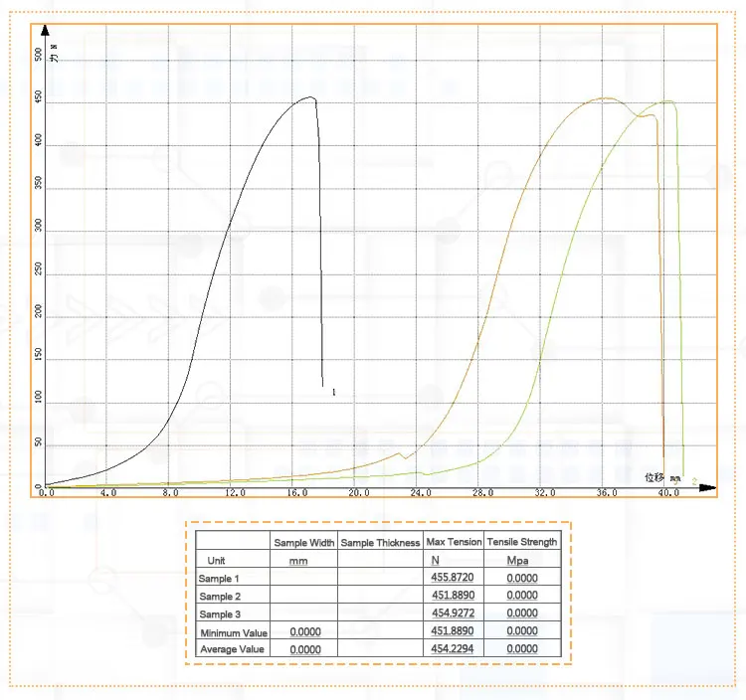Click the 'Sample Width' column header
746x700 pixels.
pos(304,543)
